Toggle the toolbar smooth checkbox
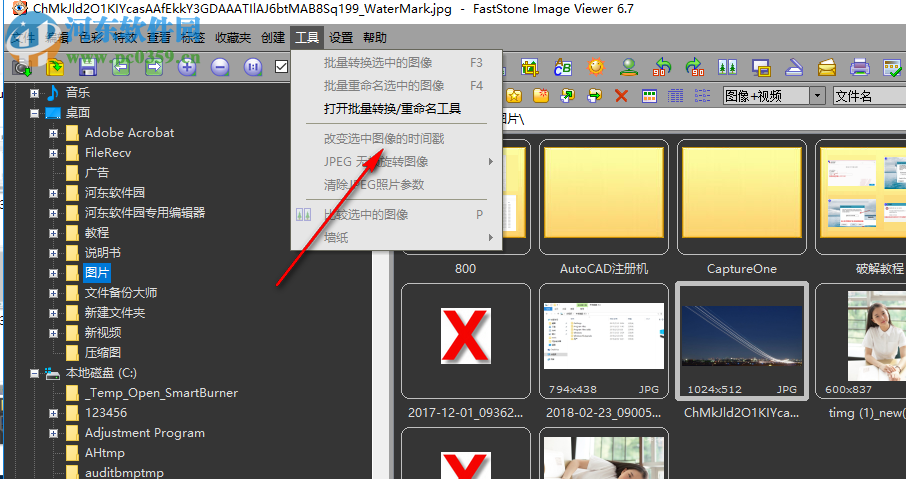Image resolution: width=906 pixels, height=479 pixels. [x=281, y=67]
